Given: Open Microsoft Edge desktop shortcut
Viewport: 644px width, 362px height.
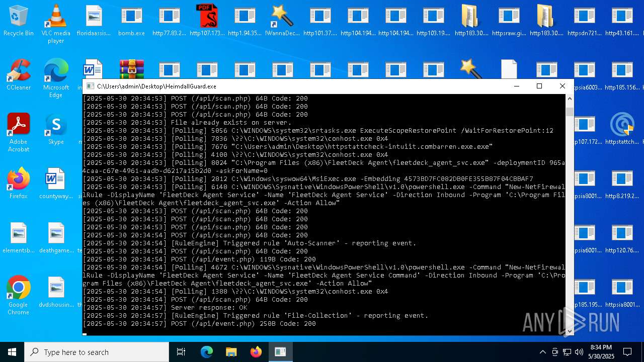Looking at the screenshot, I should [x=56, y=78].
